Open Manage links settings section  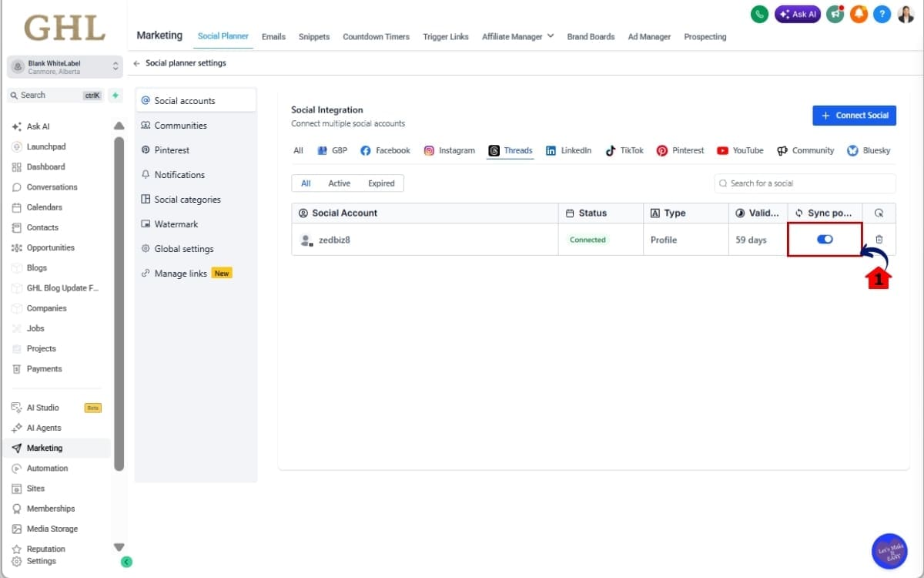click(x=196, y=274)
